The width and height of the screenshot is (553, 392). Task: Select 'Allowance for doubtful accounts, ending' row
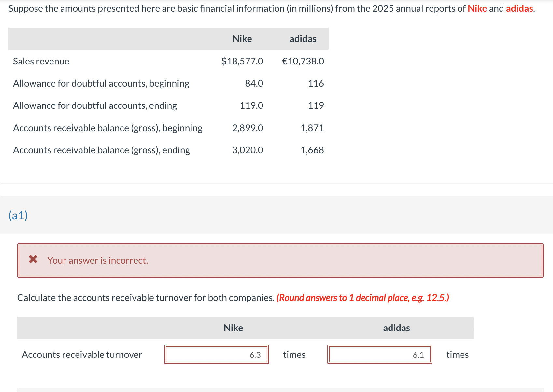coord(95,105)
